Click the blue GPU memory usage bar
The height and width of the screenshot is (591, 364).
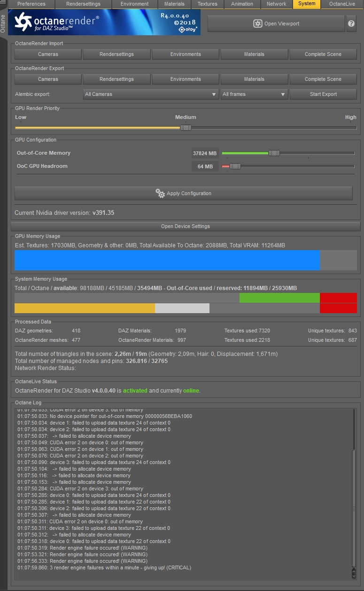coord(167,260)
